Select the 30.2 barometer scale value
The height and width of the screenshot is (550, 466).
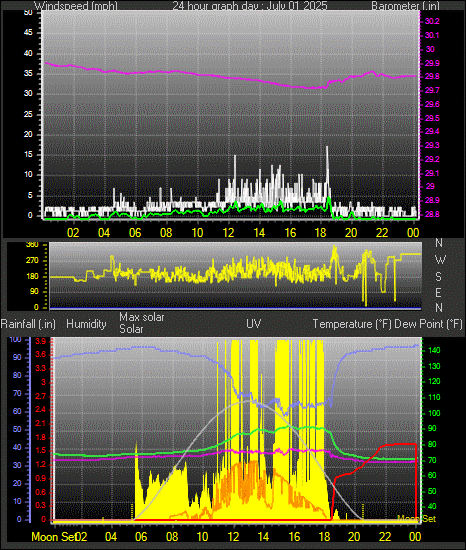432,21
